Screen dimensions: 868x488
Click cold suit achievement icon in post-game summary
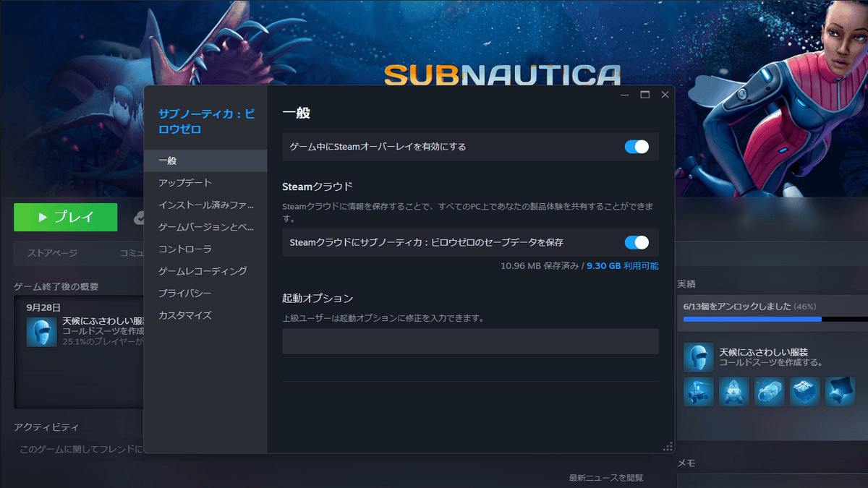click(x=41, y=332)
